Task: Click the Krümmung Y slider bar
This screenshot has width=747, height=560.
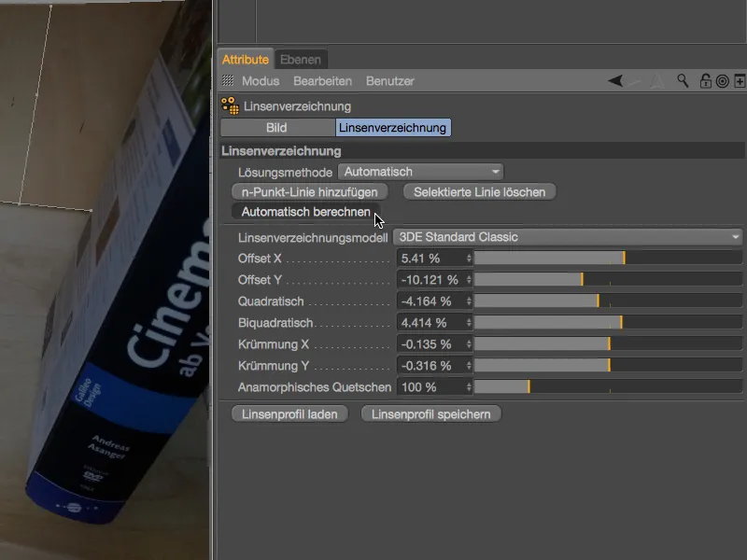Action: click(x=609, y=365)
